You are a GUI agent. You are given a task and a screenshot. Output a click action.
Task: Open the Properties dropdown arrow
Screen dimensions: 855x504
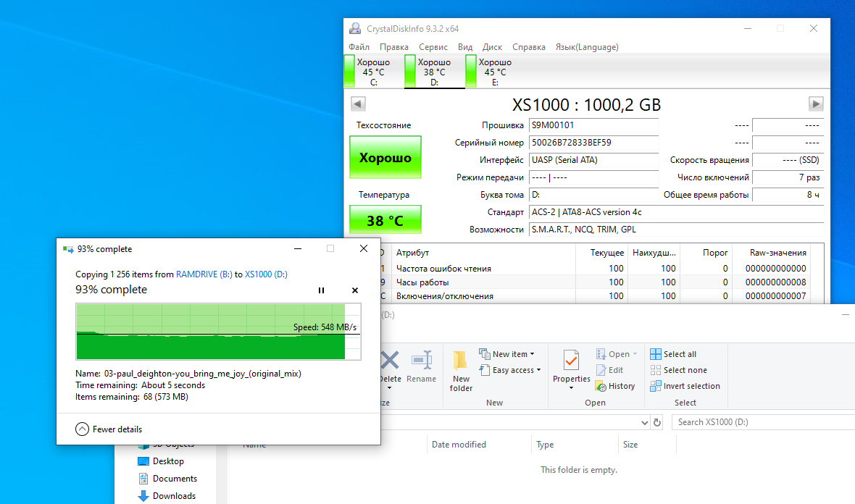(571, 388)
